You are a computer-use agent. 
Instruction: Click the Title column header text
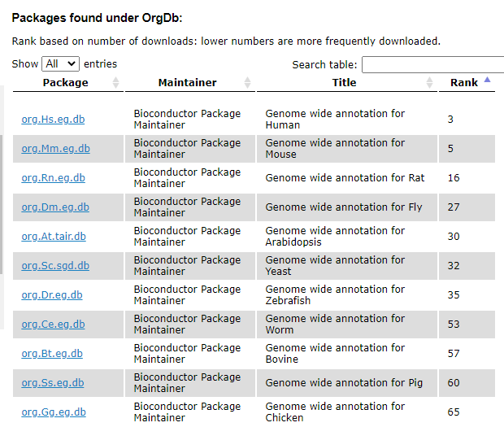pos(344,83)
